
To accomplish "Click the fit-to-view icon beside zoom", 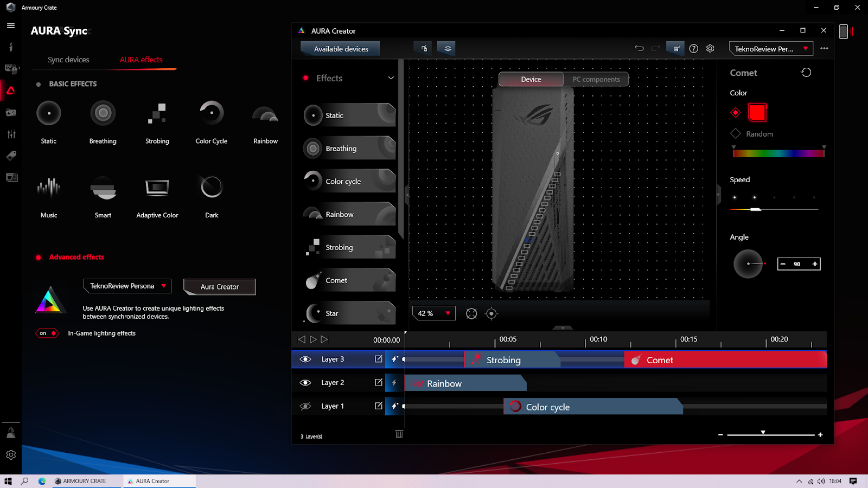I will click(x=471, y=313).
